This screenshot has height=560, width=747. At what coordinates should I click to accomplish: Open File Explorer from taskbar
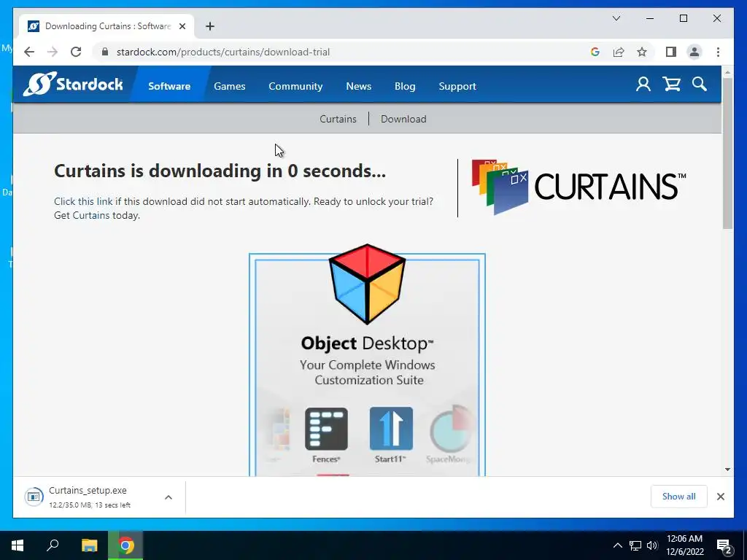point(89,545)
